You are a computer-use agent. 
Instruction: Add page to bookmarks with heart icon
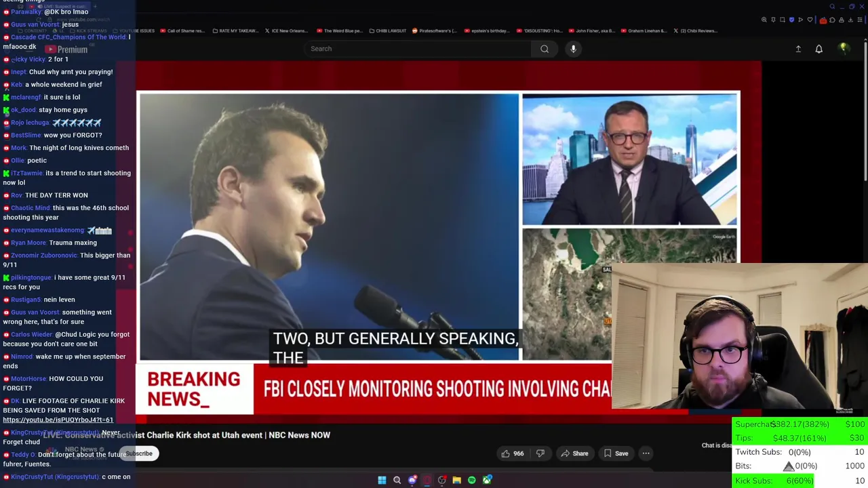[810, 20]
